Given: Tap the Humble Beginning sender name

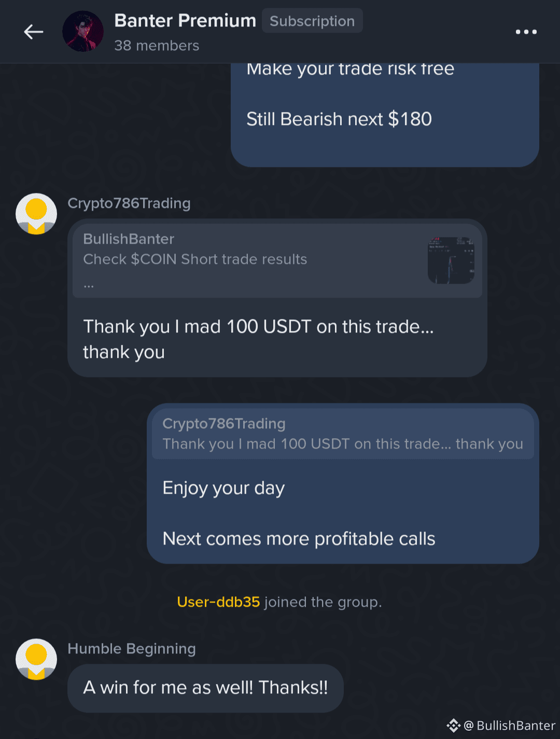Looking at the screenshot, I should [x=132, y=649].
